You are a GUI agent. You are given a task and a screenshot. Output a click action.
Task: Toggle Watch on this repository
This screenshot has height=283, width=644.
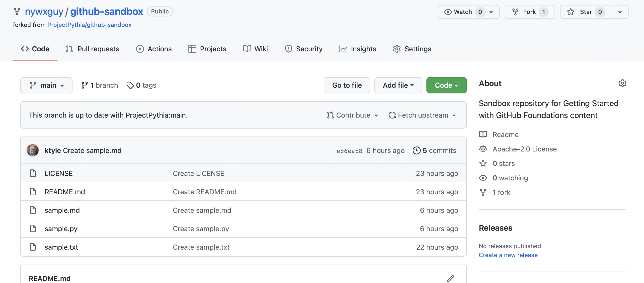pyautogui.click(x=462, y=12)
